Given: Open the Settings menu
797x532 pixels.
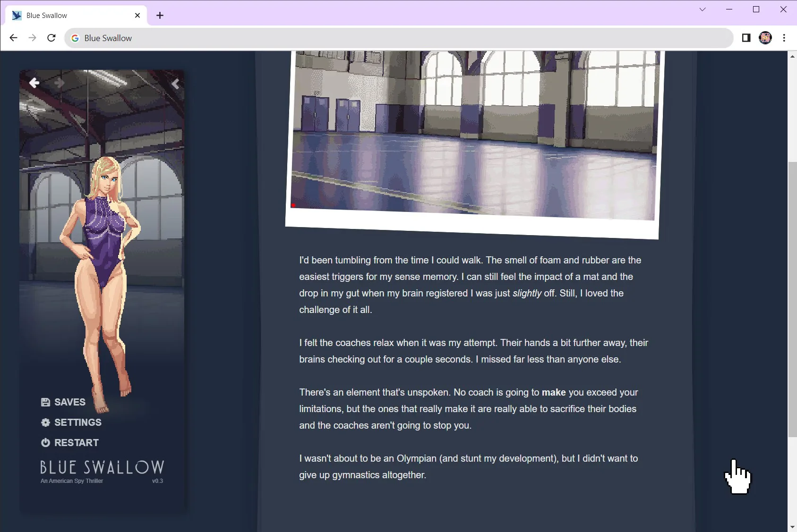Looking at the screenshot, I should (x=71, y=422).
